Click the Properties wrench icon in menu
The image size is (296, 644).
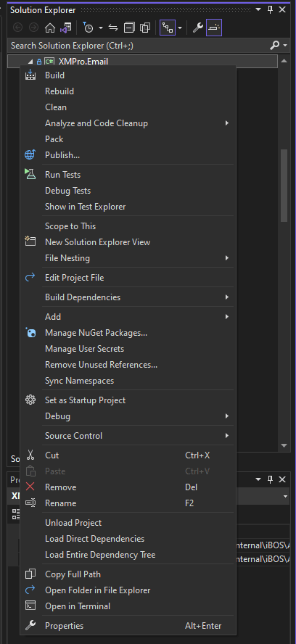click(30, 626)
